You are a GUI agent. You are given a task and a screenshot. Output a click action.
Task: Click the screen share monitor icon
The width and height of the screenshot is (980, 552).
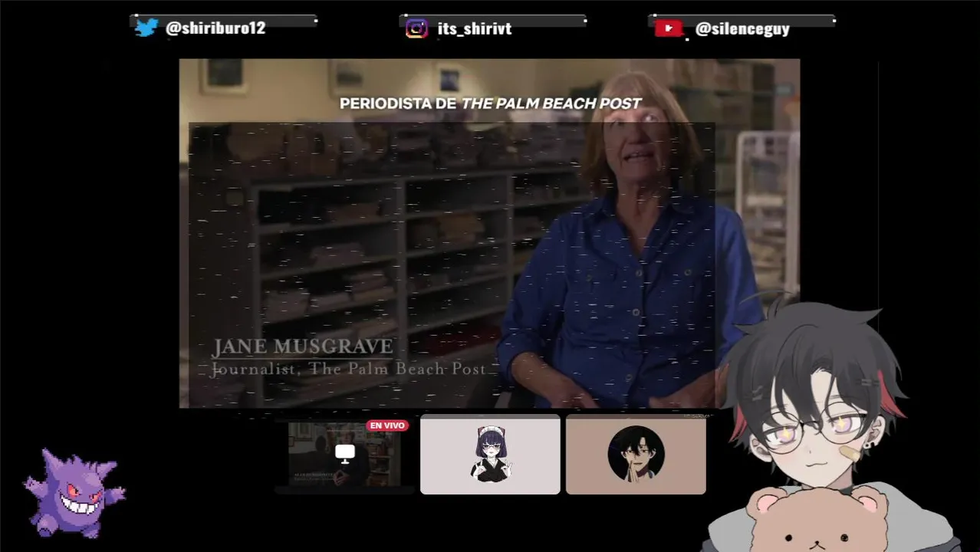point(345,454)
